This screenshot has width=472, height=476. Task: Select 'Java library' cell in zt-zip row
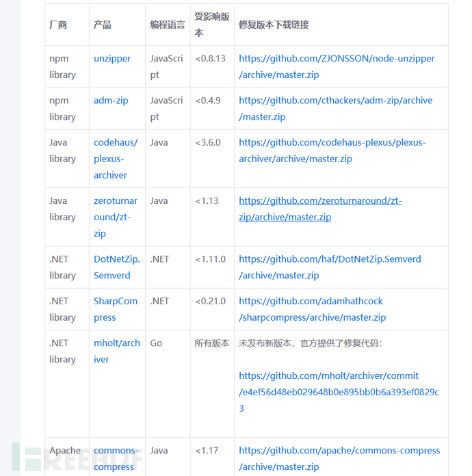point(62,209)
